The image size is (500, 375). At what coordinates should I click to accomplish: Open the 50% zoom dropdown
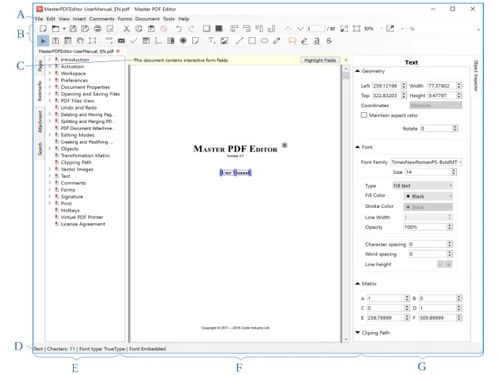click(382, 29)
